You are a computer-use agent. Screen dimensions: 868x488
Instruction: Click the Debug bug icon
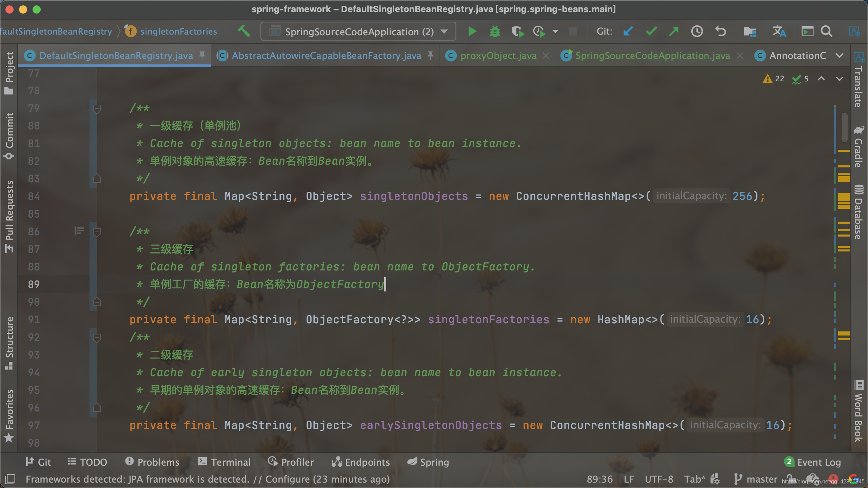coord(495,32)
